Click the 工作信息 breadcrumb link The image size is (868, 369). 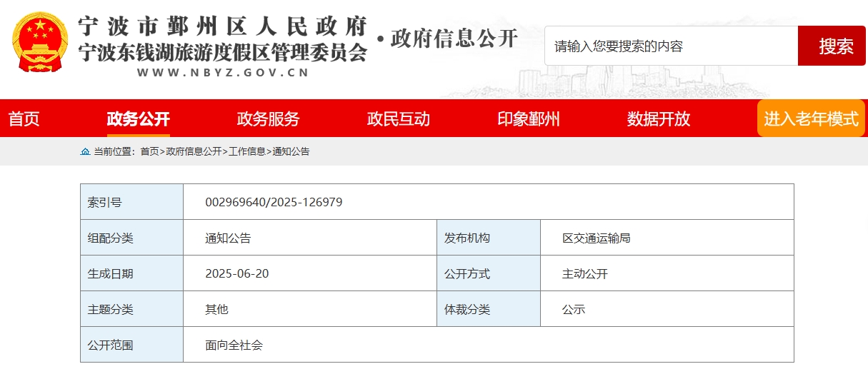(x=247, y=151)
